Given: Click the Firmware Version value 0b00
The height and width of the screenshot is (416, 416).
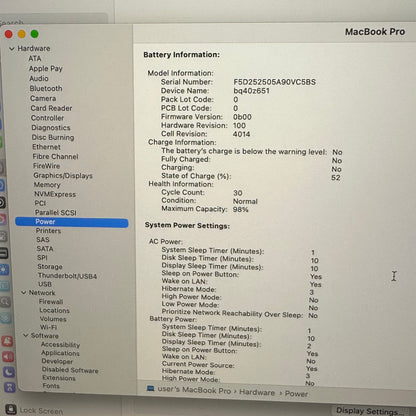Looking at the screenshot, I should pos(242,117).
